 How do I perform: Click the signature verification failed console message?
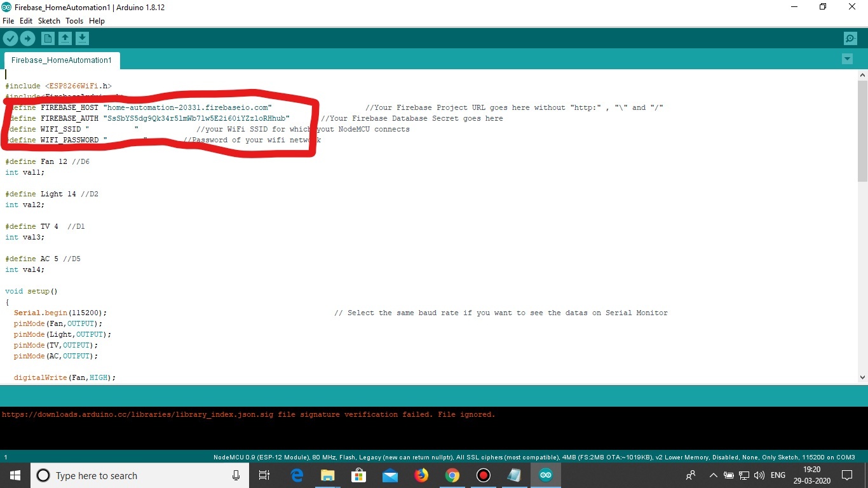click(248, 414)
